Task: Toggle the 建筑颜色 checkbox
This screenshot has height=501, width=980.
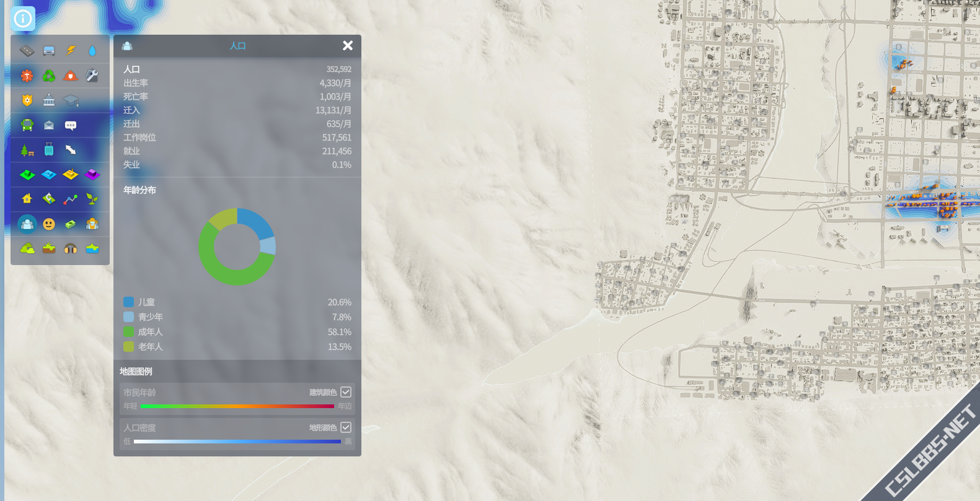Action: [346, 392]
